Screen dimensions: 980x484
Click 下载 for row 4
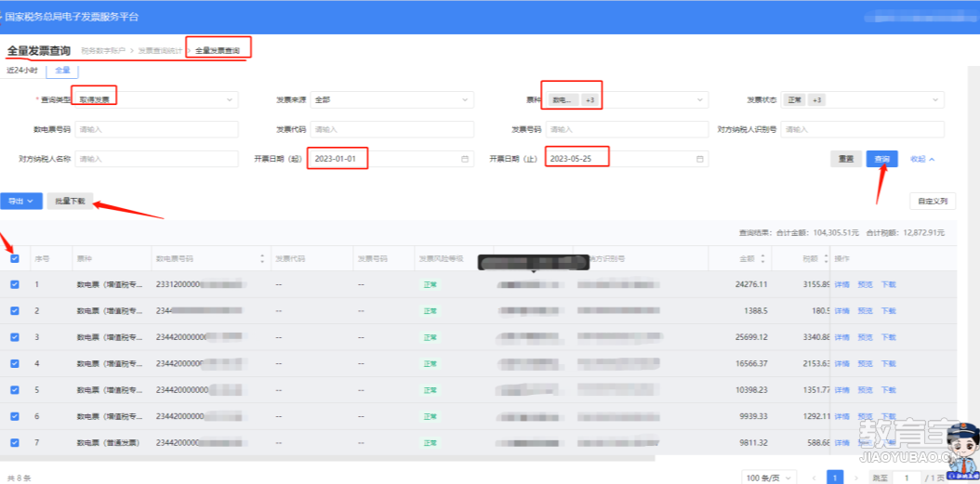tap(888, 363)
